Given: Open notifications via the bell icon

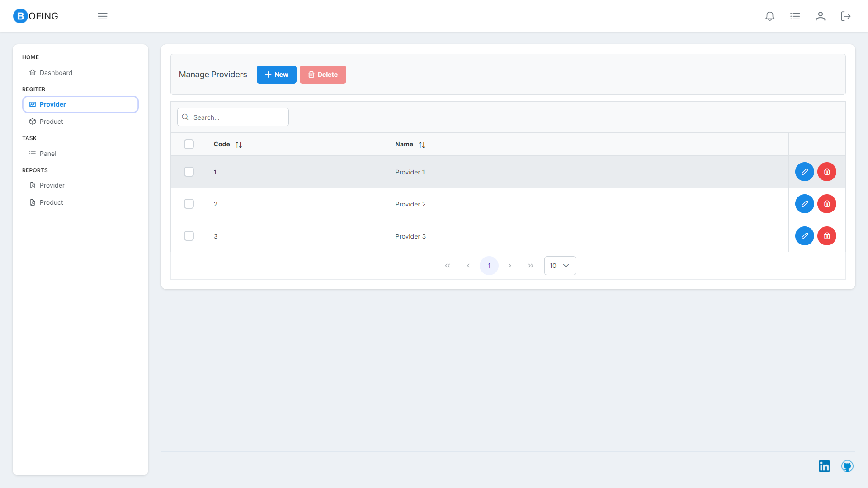Looking at the screenshot, I should point(770,16).
